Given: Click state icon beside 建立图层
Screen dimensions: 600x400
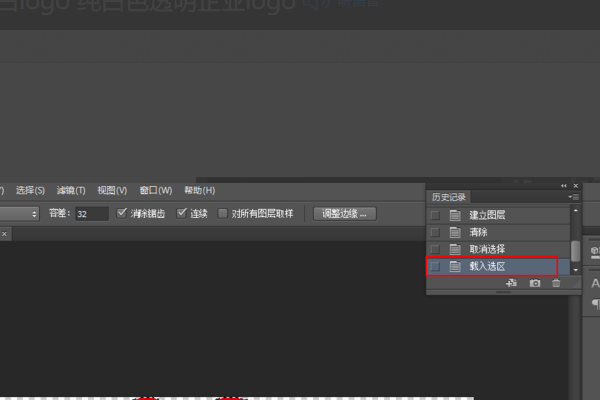Looking at the screenshot, I should 455,215.
